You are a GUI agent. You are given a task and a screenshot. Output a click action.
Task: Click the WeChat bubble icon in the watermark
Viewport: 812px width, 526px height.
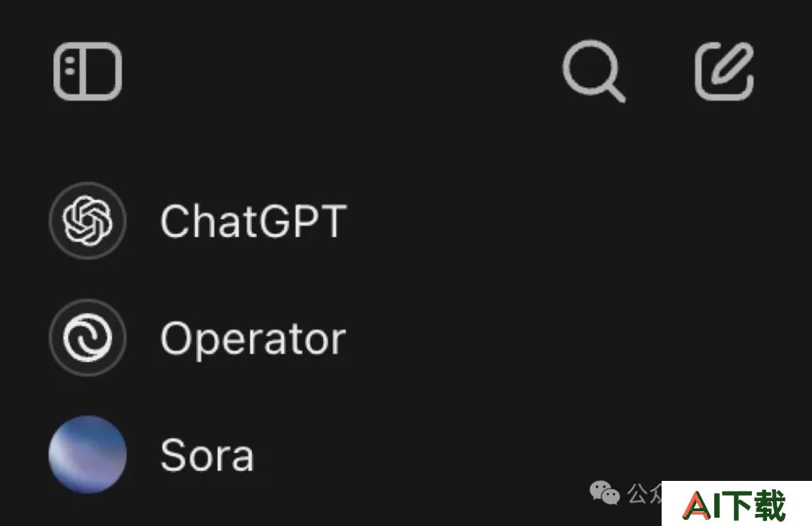click(x=604, y=492)
